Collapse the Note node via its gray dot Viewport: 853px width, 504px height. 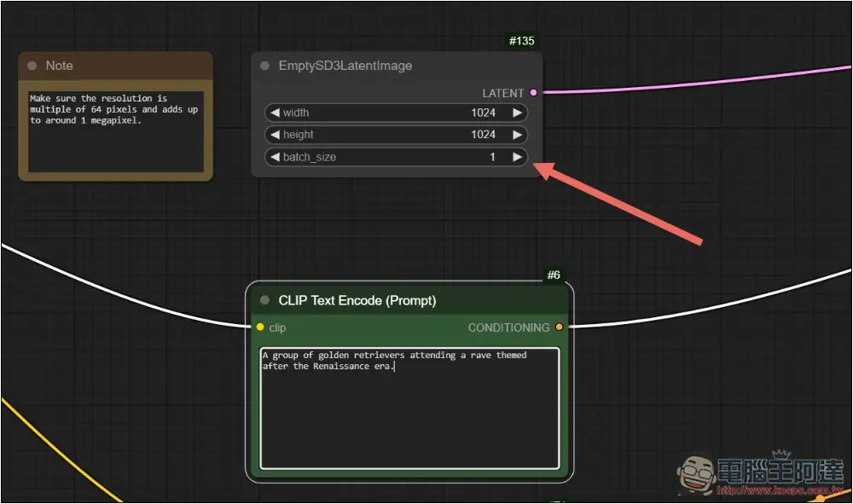[x=32, y=66]
